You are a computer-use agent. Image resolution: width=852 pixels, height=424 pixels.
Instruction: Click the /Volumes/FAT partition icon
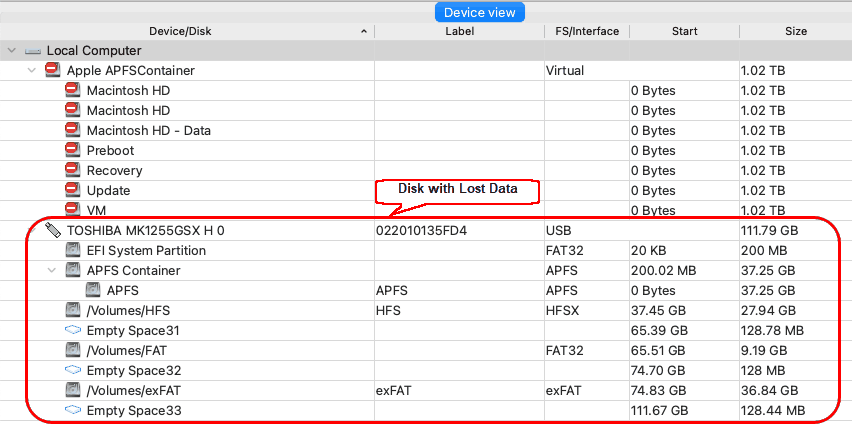tap(72, 351)
